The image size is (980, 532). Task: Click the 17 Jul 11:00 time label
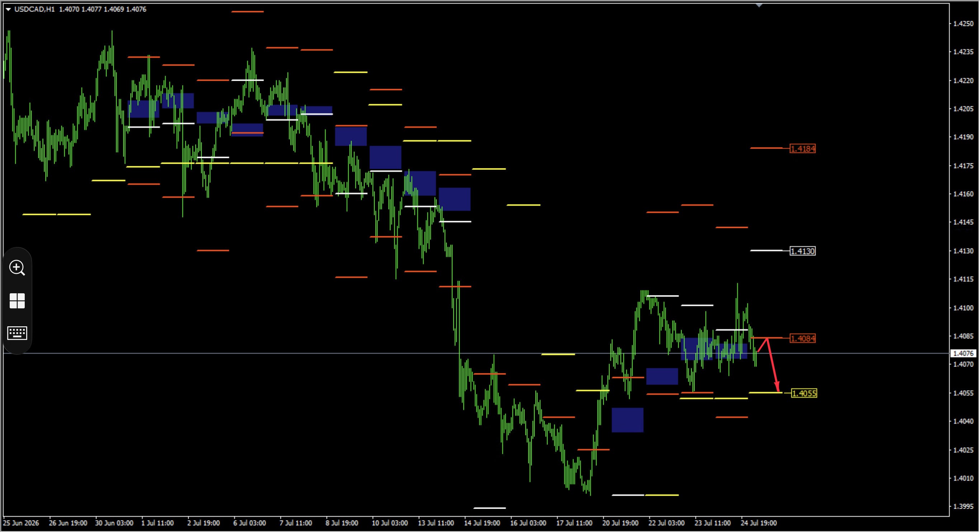[x=574, y=523]
